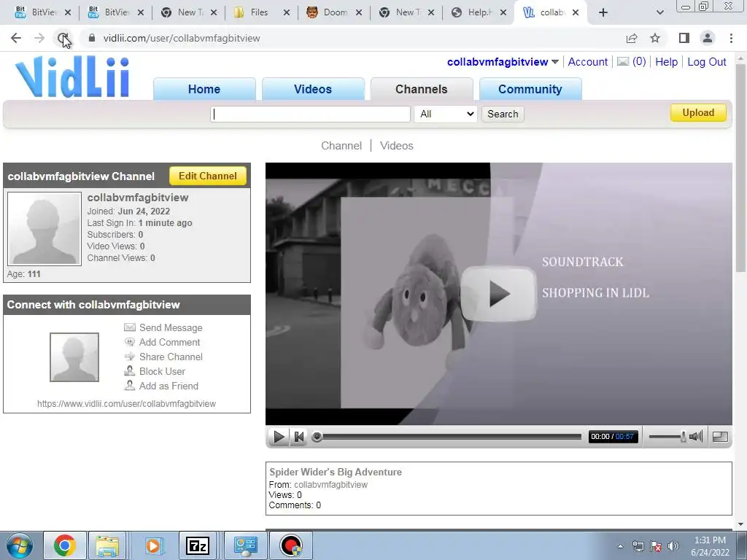Click the Add Comment bubble icon

click(x=130, y=342)
